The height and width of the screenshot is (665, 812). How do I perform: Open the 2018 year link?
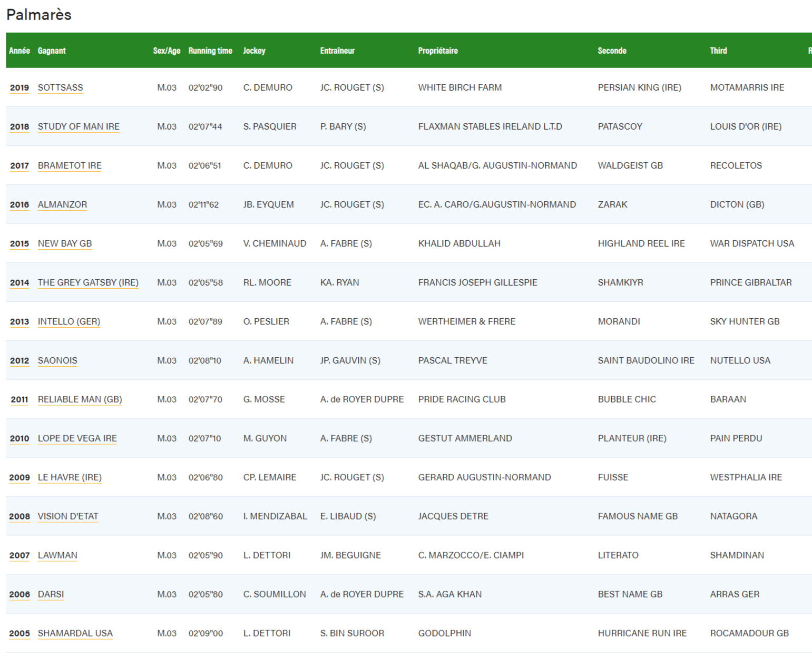19,126
